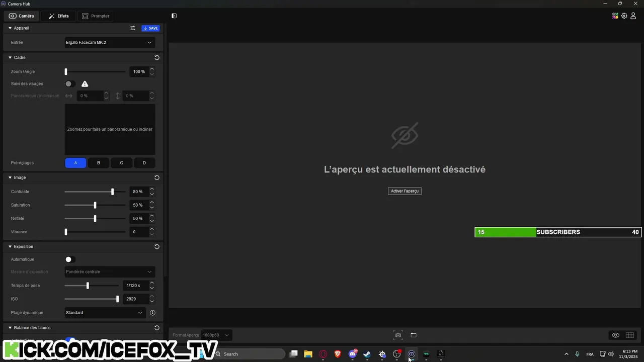Adjust the Saturation slider
This screenshot has width=644, height=362.
click(x=95, y=205)
